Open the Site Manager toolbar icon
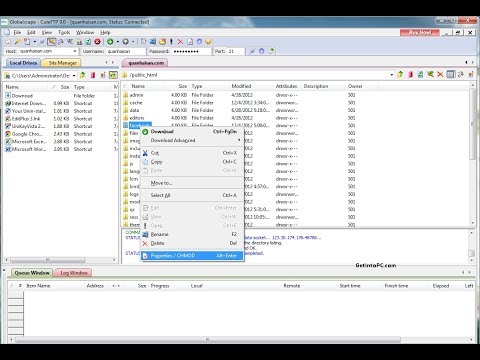Screen dimensions: 480x360 8,42
